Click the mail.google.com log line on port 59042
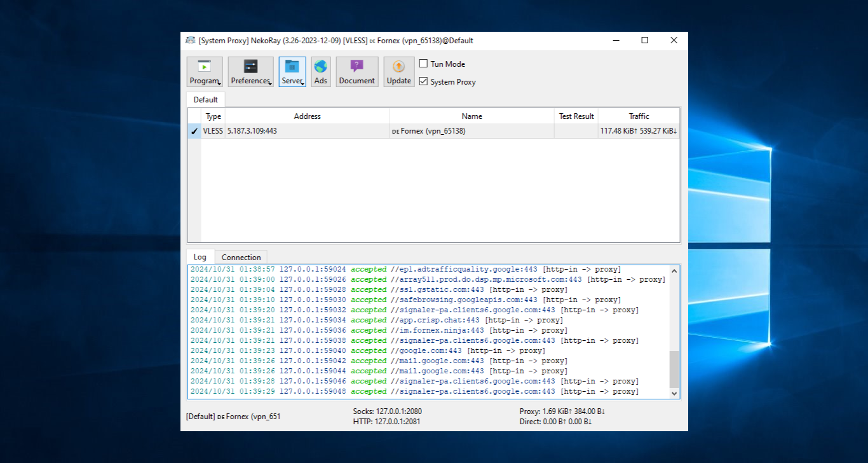Image resolution: width=868 pixels, height=463 pixels. point(379,361)
